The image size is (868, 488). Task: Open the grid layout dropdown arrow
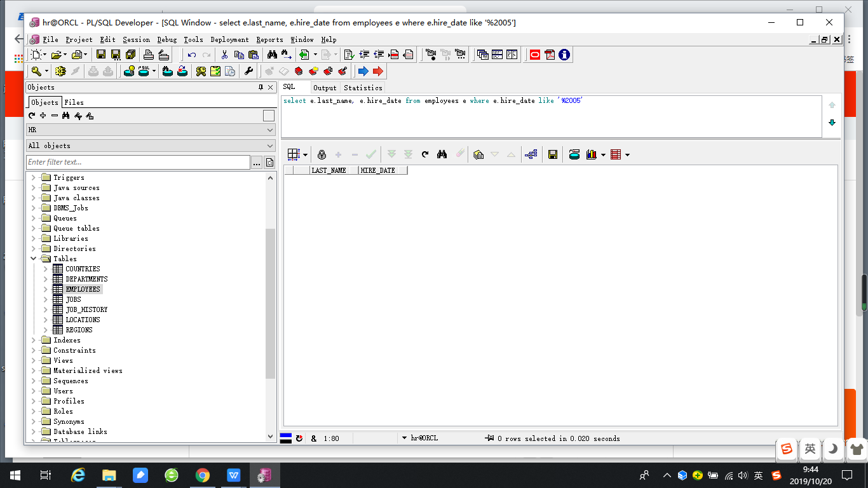(x=305, y=154)
